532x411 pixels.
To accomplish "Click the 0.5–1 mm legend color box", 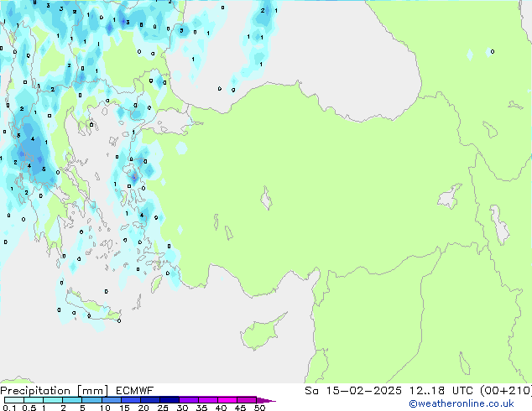I will coord(34,400).
